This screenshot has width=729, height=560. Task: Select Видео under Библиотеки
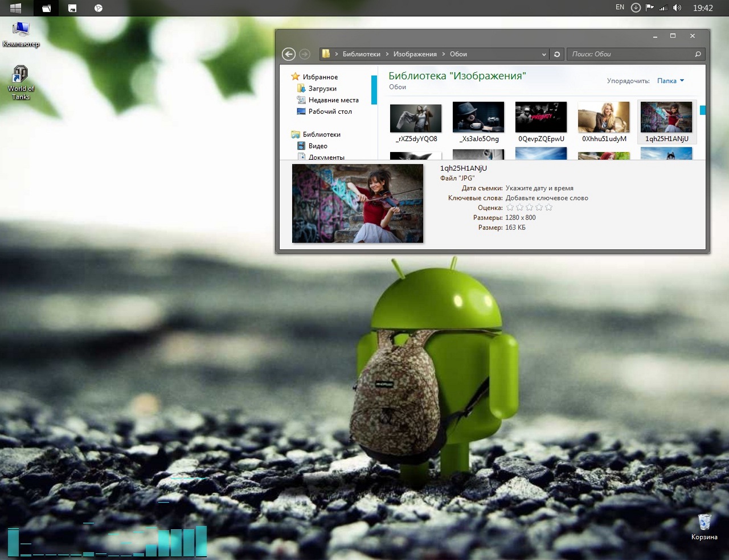point(318,146)
